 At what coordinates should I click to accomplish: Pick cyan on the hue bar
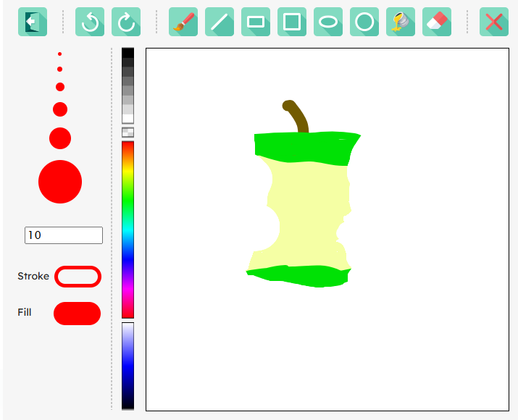(x=128, y=230)
